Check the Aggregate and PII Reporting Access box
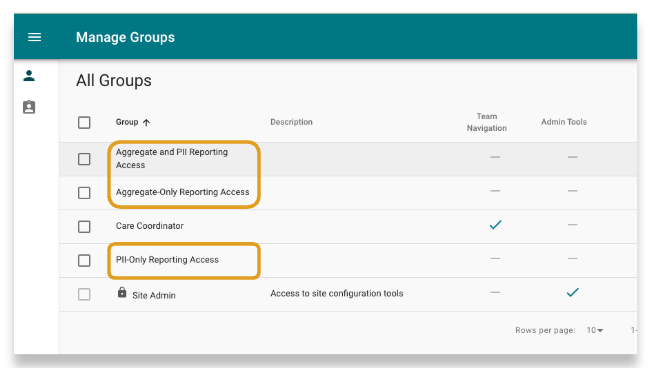This screenshot has width=653, height=368. pos(84,159)
